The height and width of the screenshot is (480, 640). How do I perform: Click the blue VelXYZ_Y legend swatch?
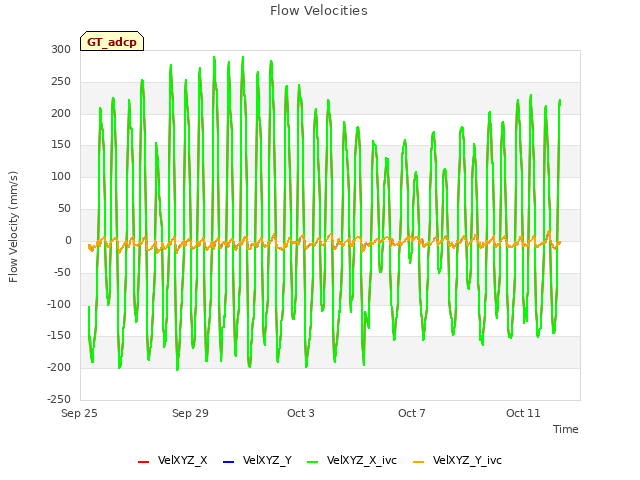click(229, 462)
